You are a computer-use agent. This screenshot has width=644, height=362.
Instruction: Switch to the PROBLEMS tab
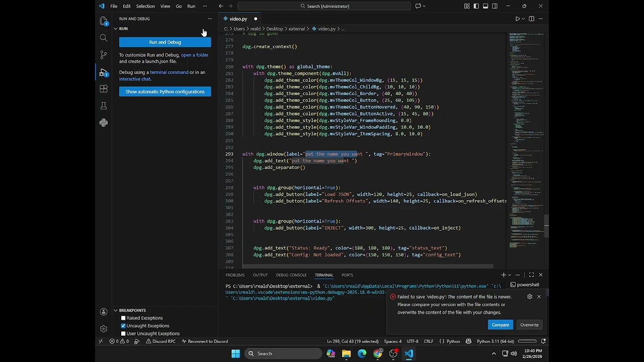235,275
